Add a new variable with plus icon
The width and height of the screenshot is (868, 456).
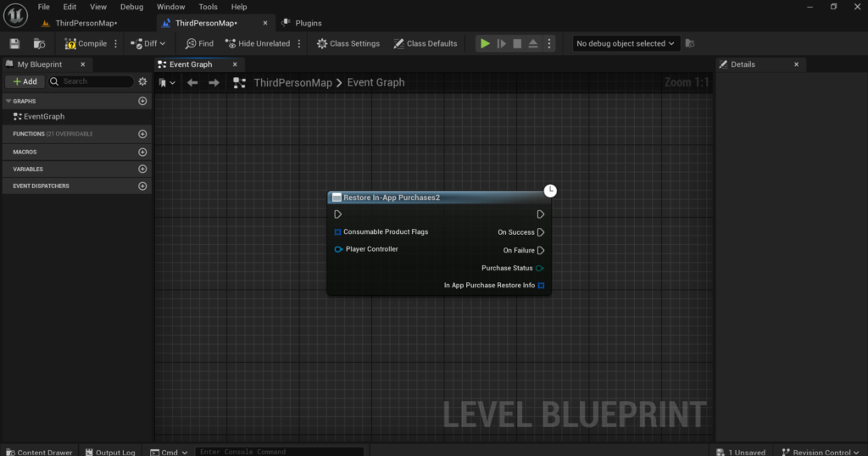(142, 169)
